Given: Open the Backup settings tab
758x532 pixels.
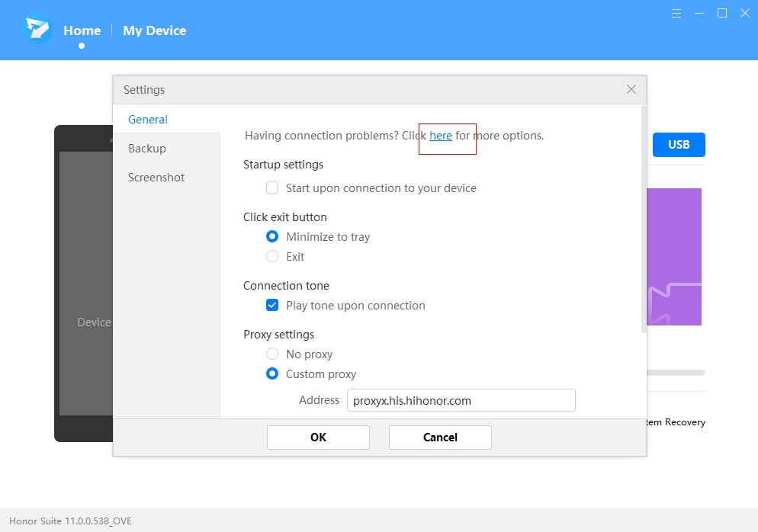Looking at the screenshot, I should point(147,149).
